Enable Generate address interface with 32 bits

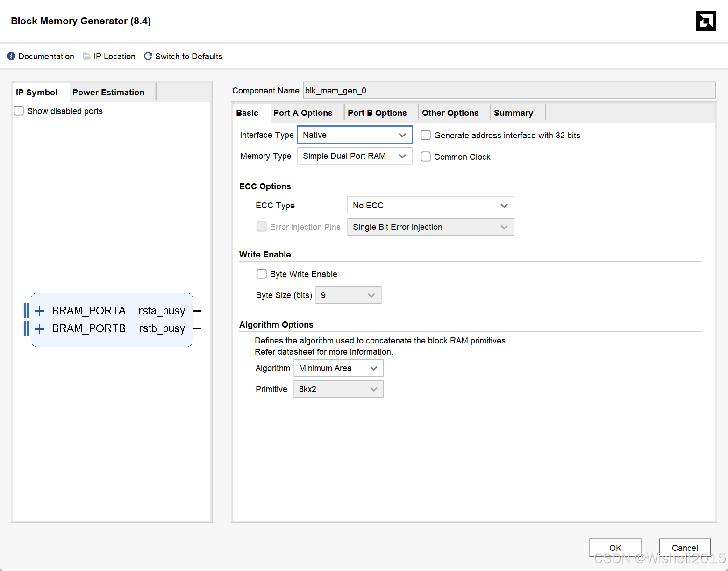pyautogui.click(x=426, y=135)
